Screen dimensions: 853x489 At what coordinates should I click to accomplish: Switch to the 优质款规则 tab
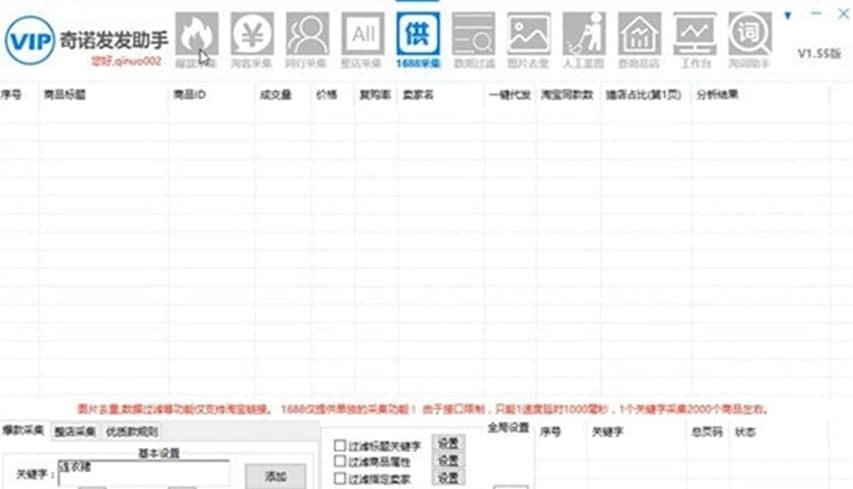132,432
